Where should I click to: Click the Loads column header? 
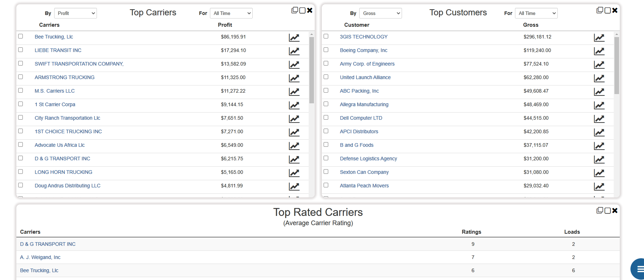click(x=572, y=232)
